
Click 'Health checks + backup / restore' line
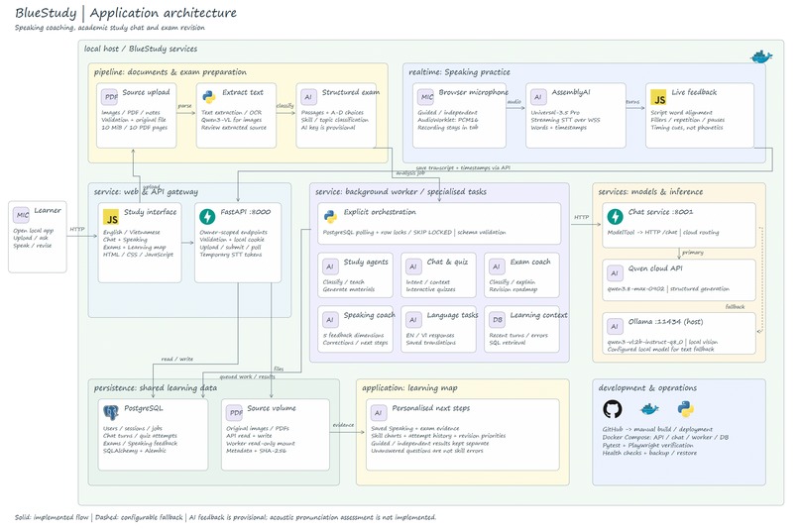649,453
